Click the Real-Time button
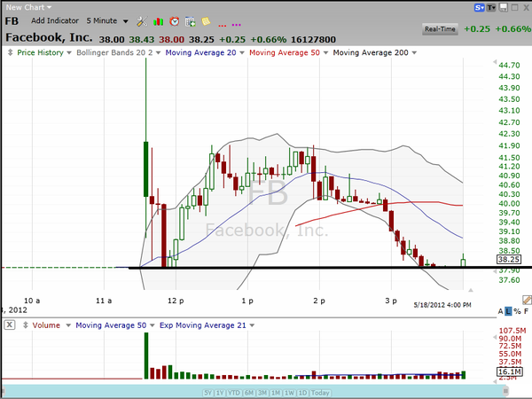 click(x=441, y=29)
